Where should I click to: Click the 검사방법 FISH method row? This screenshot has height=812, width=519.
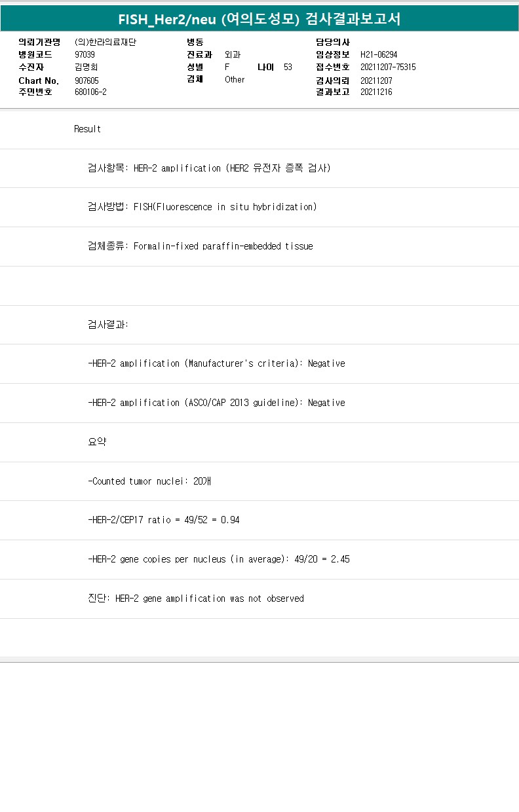(x=202, y=207)
